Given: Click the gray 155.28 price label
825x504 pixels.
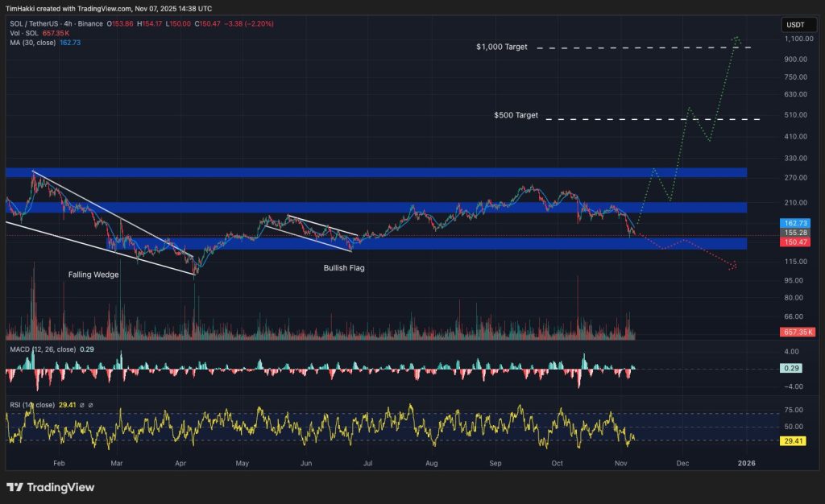Looking at the screenshot, I should click(794, 232).
